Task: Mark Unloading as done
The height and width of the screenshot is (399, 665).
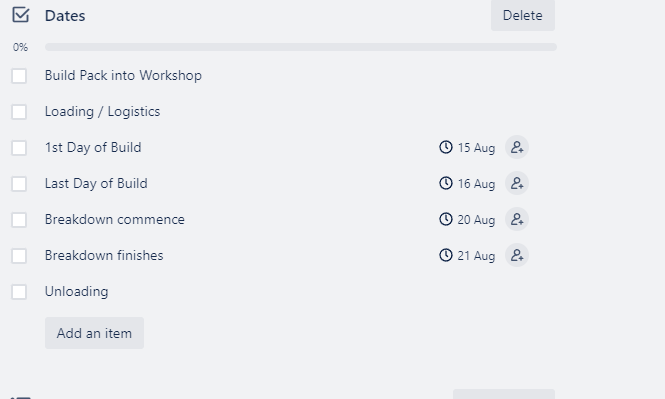Action: 19,292
